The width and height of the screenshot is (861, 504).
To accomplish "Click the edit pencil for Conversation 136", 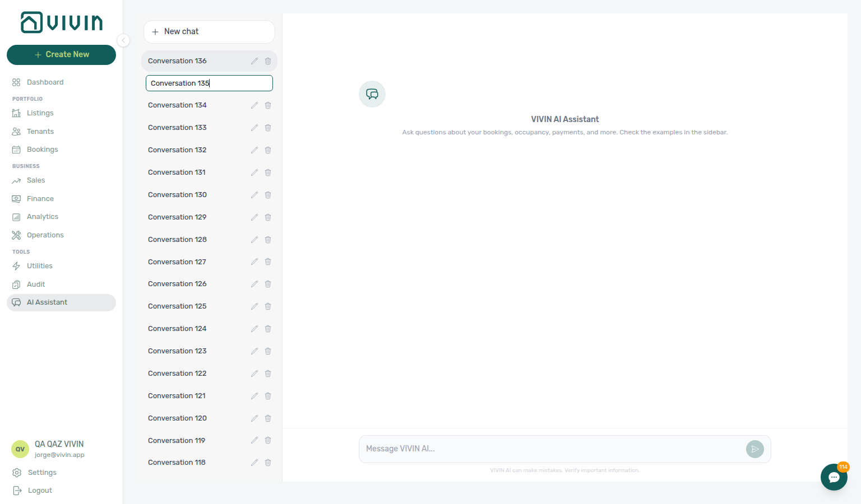I will click(x=254, y=61).
